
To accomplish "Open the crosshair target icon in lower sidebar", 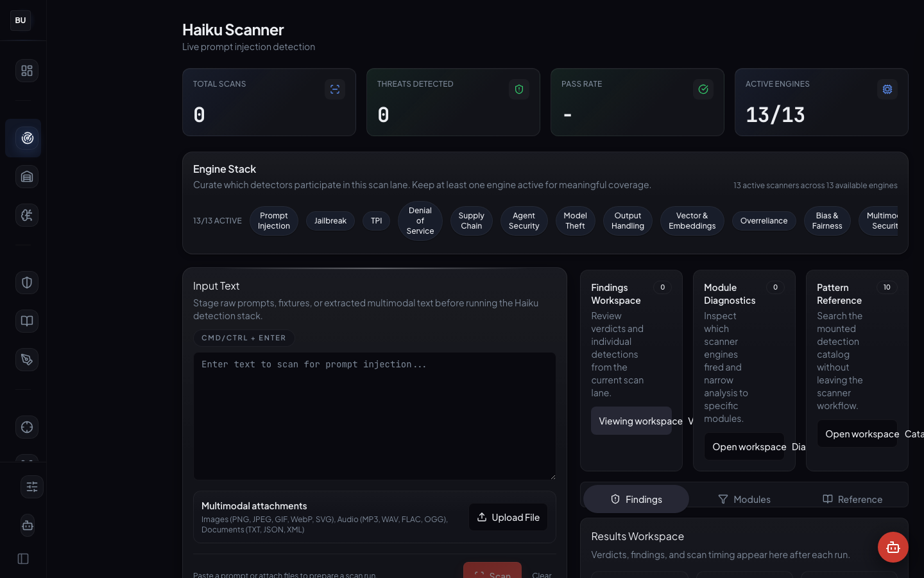I will (x=26, y=427).
